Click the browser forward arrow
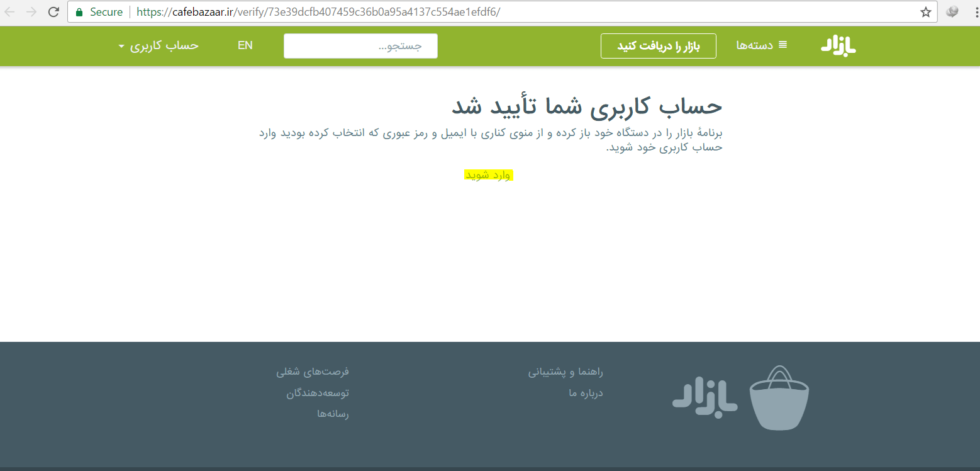The image size is (980, 471). [32, 12]
